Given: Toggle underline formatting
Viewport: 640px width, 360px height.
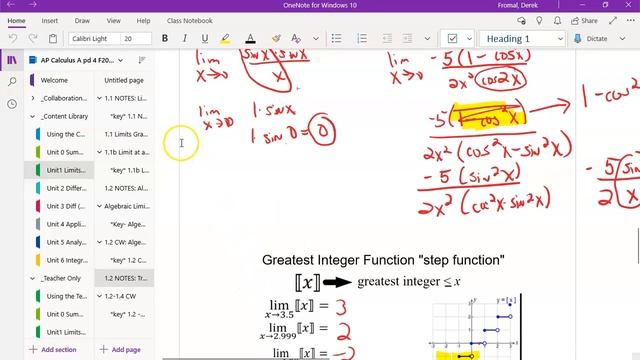Looking at the screenshot, I should pyautogui.click(x=204, y=39).
